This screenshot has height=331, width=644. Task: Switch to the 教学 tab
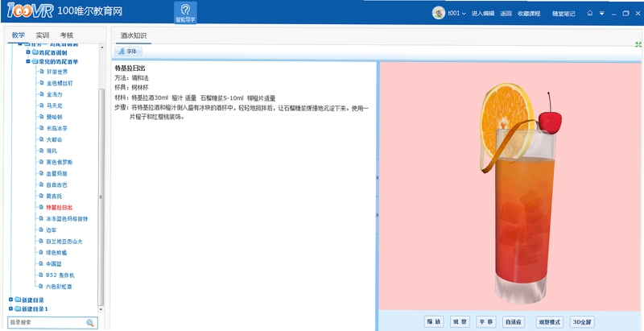18,35
